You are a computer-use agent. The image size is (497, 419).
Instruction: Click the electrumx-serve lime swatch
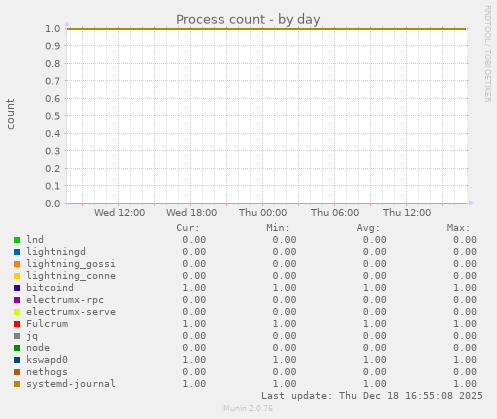pyautogui.click(x=17, y=312)
